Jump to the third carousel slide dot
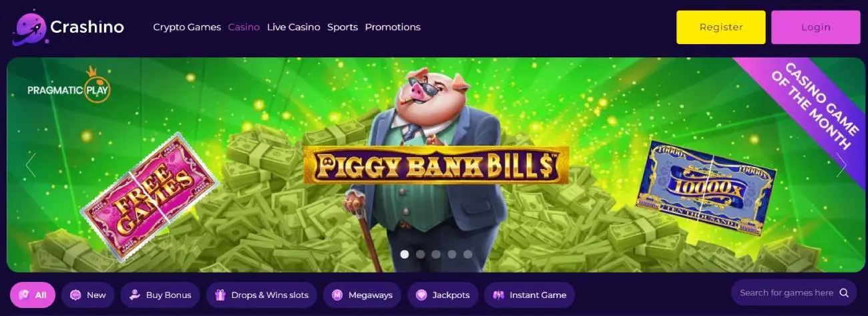Image resolution: width=868 pixels, height=316 pixels. pyautogui.click(x=436, y=254)
